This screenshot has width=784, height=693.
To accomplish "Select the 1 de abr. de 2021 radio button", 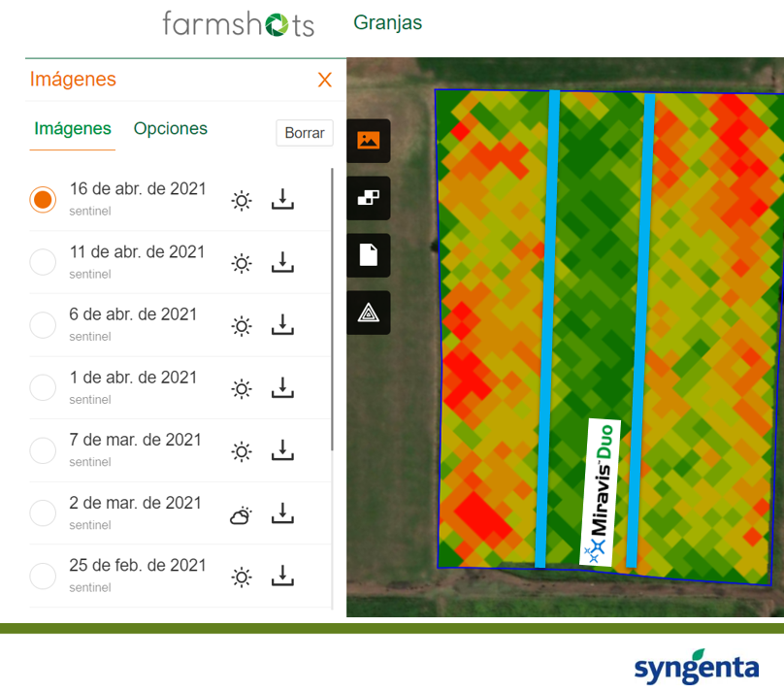I will (43, 387).
